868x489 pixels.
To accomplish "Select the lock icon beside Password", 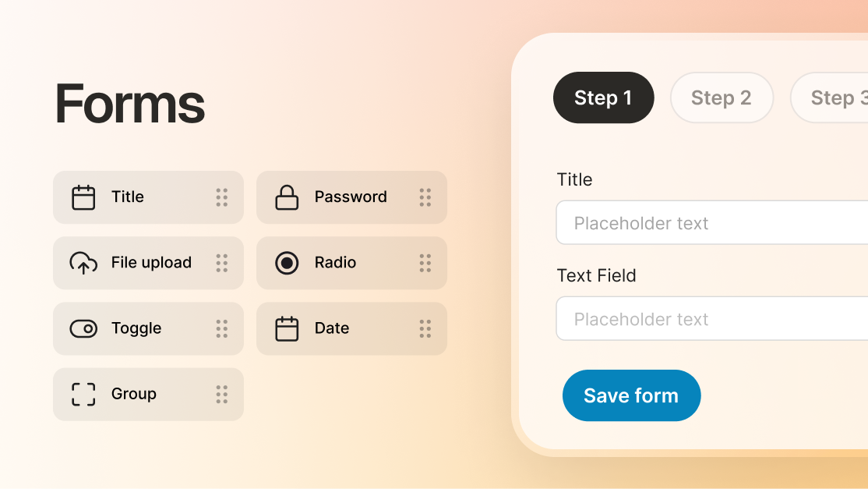I will click(x=288, y=197).
